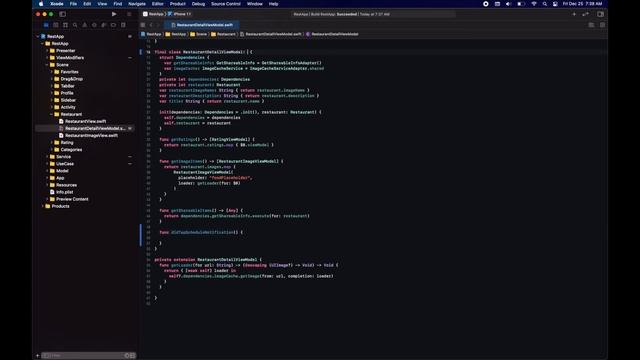This screenshot has width=640, height=360.
Task: Run the app with the play button
Action: [114, 14]
